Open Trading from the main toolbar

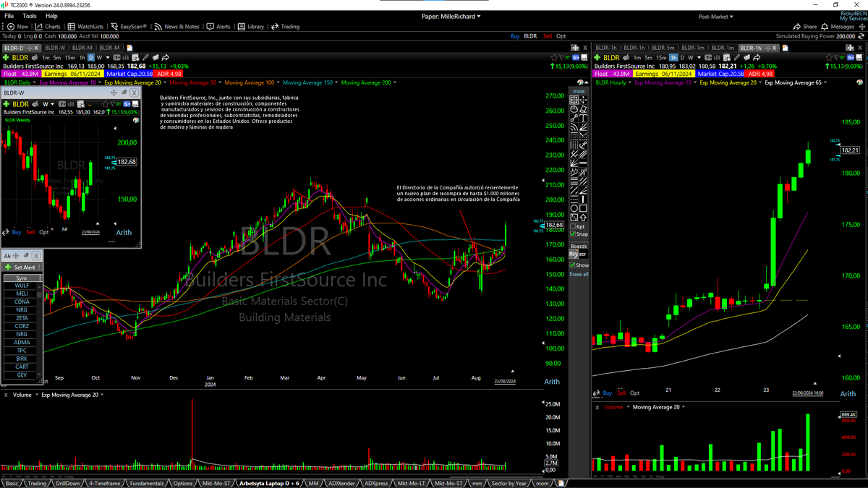pos(285,27)
